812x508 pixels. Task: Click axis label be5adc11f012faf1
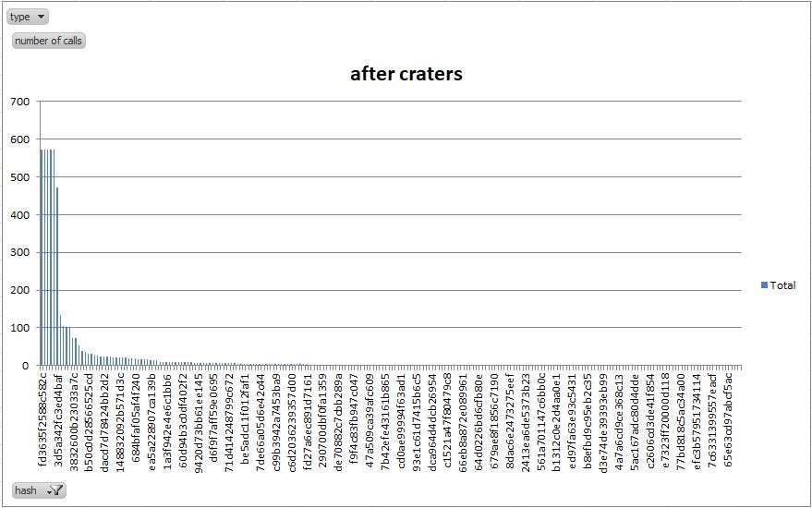pyautogui.click(x=246, y=419)
